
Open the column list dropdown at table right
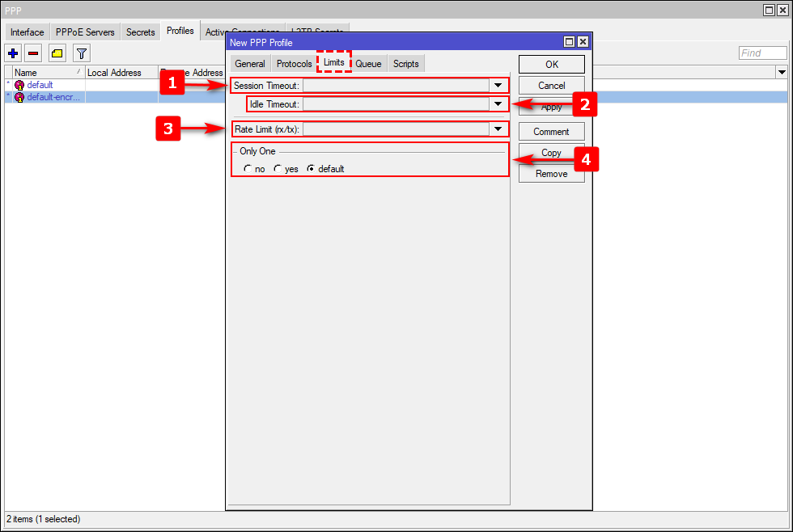781,73
